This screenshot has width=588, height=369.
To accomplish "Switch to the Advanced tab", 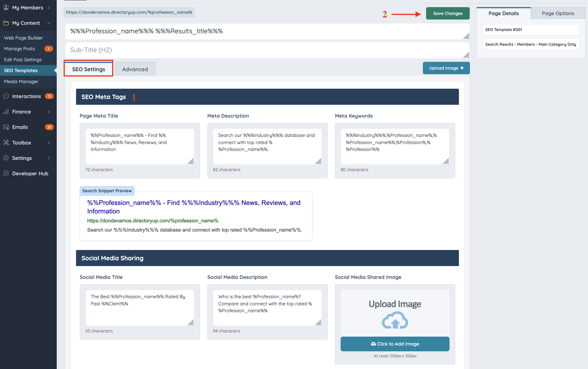I will (135, 69).
